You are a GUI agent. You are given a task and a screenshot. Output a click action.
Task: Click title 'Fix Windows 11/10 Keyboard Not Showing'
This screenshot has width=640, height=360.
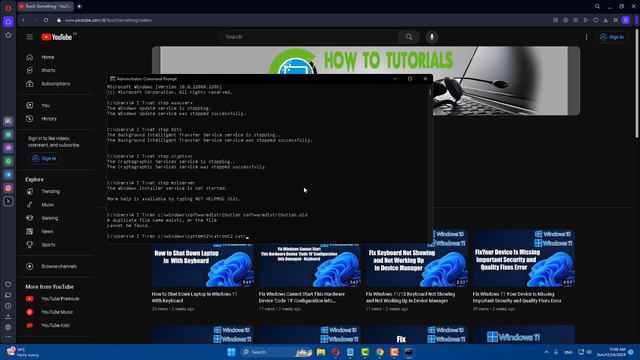(410, 297)
